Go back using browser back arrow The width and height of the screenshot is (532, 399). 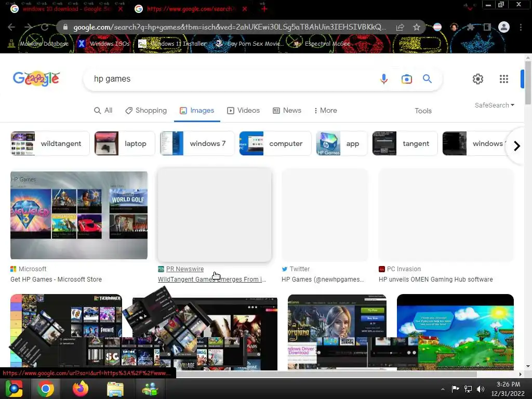[11, 27]
